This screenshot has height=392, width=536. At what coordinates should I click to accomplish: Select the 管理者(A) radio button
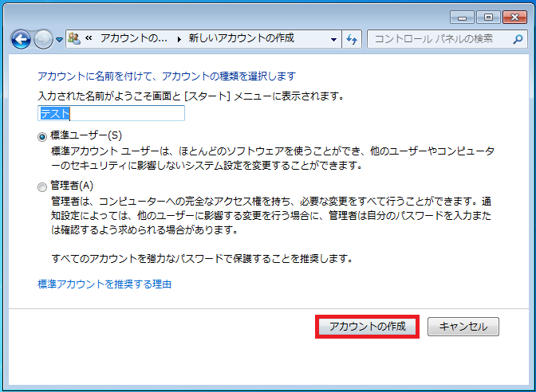[x=42, y=187]
